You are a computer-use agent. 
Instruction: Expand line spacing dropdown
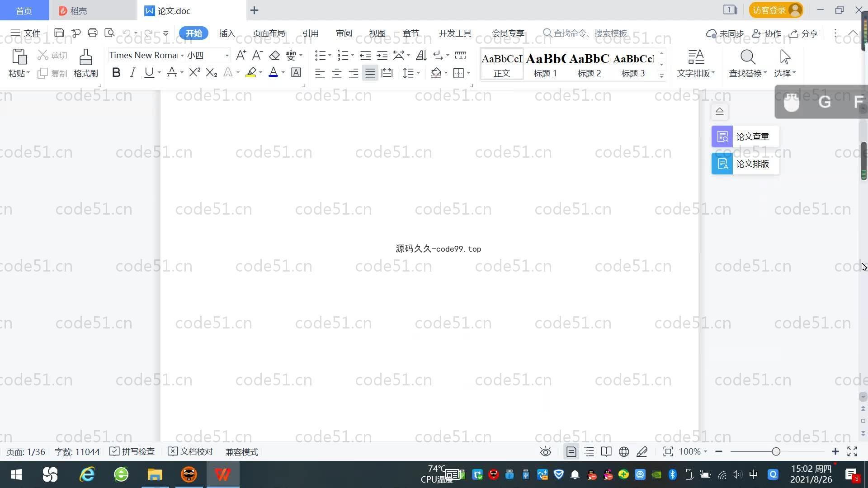click(x=419, y=73)
